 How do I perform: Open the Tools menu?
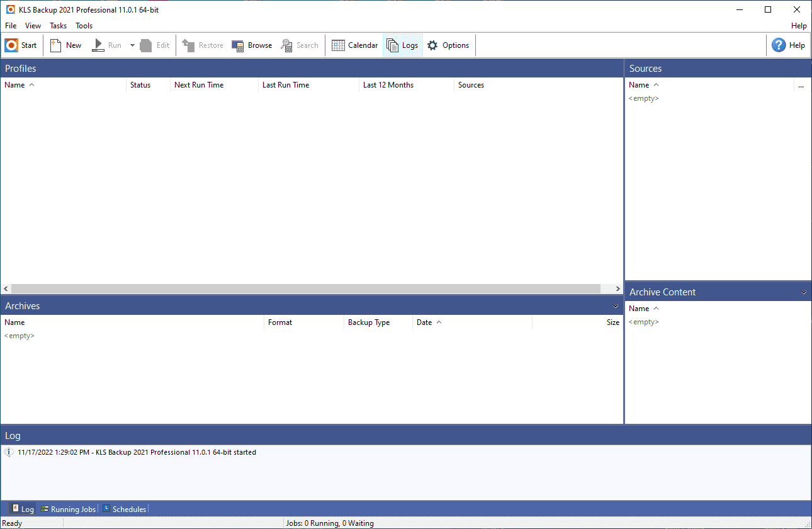click(x=84, y=26)
